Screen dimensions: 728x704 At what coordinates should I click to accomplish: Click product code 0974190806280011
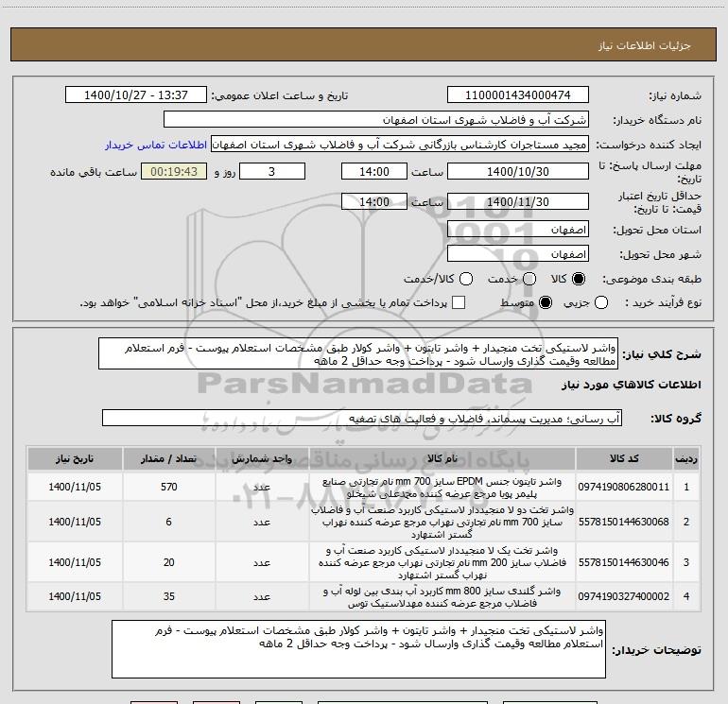point(624,487)
